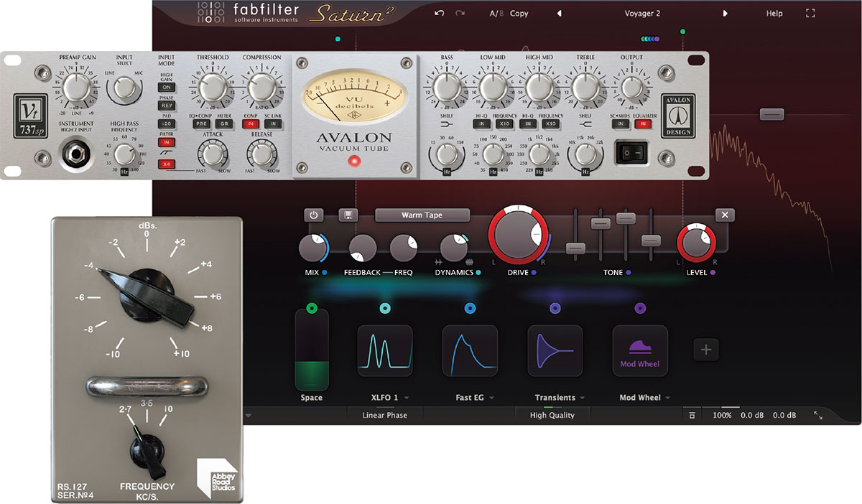Toggle the Avalon High Gain ON button
Image resolution: width=862 pixels, height=504 pixels.
pyautogui.click(x=167, y=87)
